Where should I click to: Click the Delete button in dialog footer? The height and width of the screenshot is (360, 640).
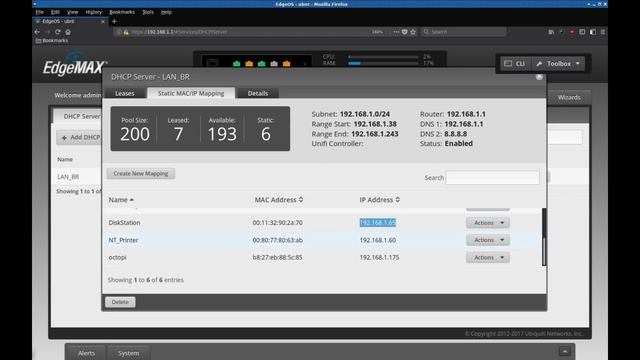[x=120, y=302]
